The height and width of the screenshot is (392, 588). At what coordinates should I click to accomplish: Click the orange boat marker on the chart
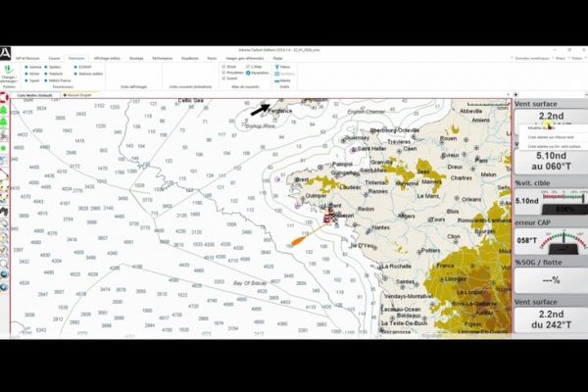point(298,239)
